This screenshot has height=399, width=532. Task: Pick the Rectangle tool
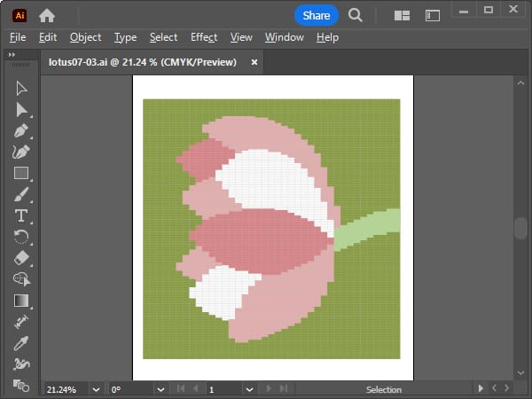click(x=21, y=174)
